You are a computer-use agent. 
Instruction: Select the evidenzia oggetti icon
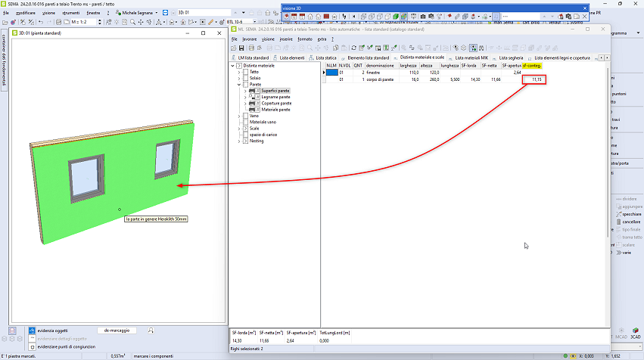pyautogui.click(x=30, y=331)
